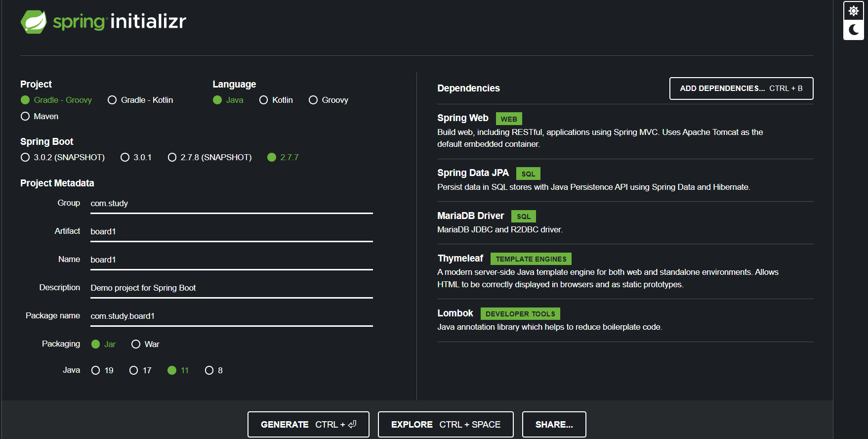Choose Kotlin as the language
The width and height of the screenshot is (868, 439).
tap(276, 100)
